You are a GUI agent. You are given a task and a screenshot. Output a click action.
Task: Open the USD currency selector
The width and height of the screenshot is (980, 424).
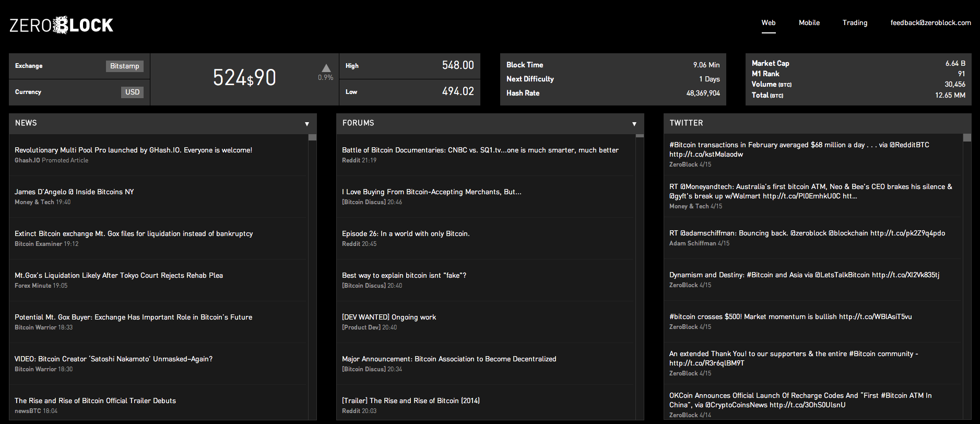pyautogui.click(x=132, y=92)
